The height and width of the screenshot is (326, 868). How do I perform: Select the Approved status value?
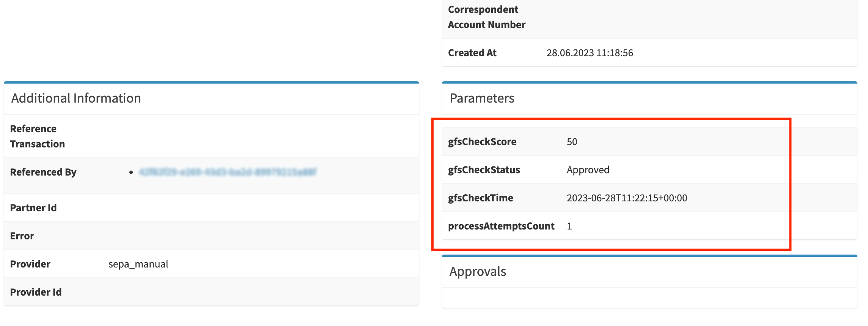coord(588,170)
